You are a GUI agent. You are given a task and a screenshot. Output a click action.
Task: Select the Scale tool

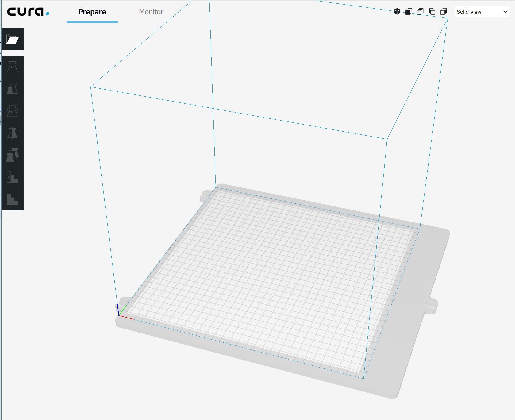tap(12, 89)
